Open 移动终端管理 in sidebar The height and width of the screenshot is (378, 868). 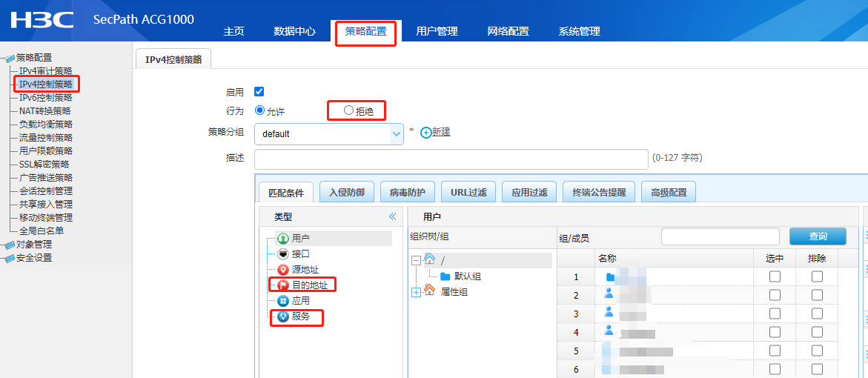(45, 217)
